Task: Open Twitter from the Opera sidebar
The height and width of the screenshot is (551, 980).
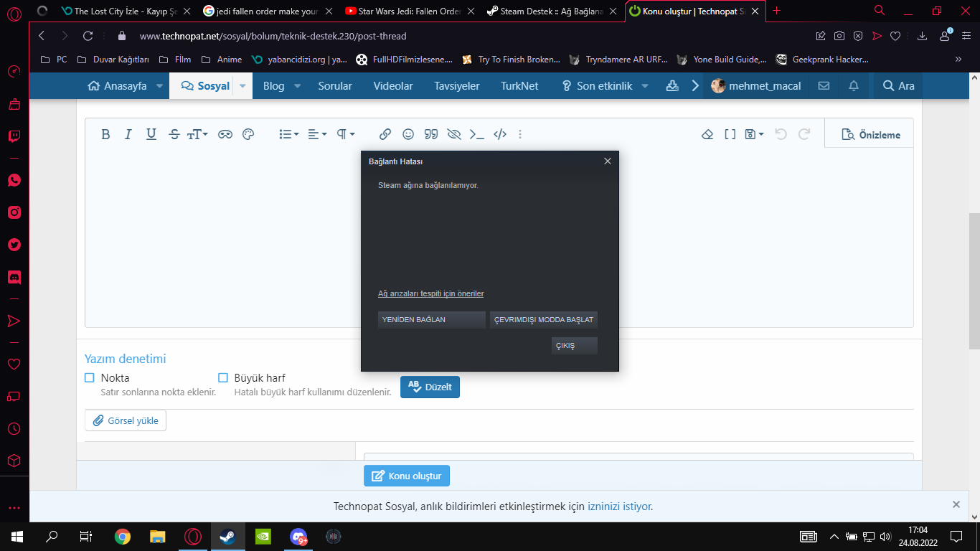Action: [x=14, y=245]
